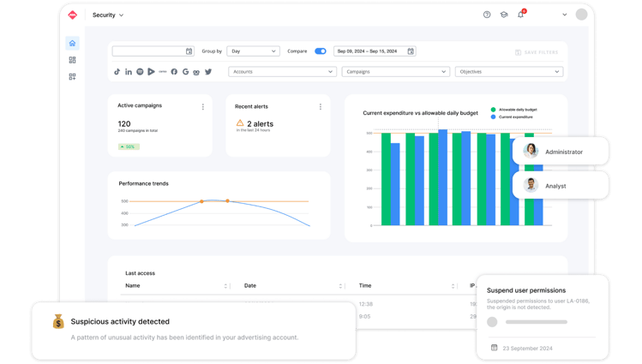Viewport: 642px width, 364px height.
Task: Click the 50% increase badge
Action: pos(129,146)
